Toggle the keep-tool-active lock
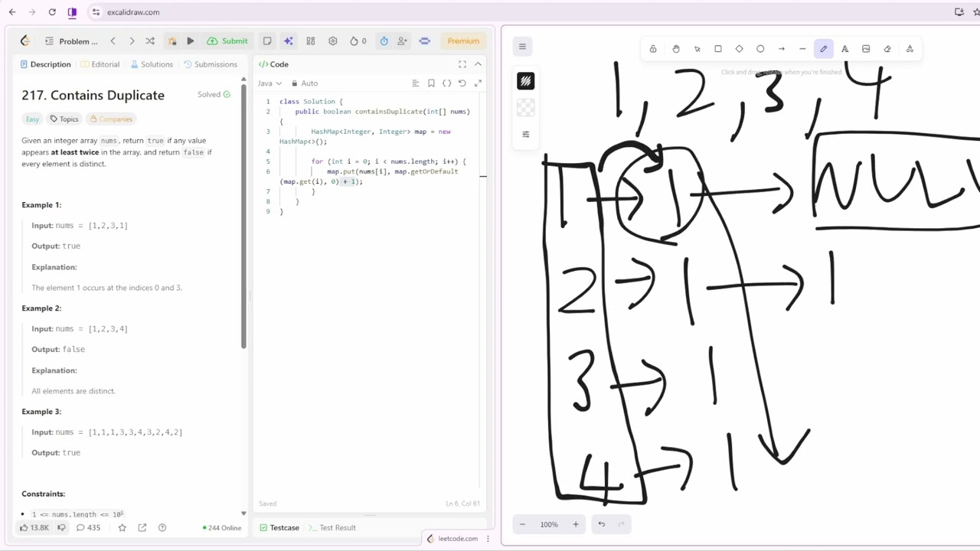The width and height of the screenshot is (980, 551). [653, 49]
